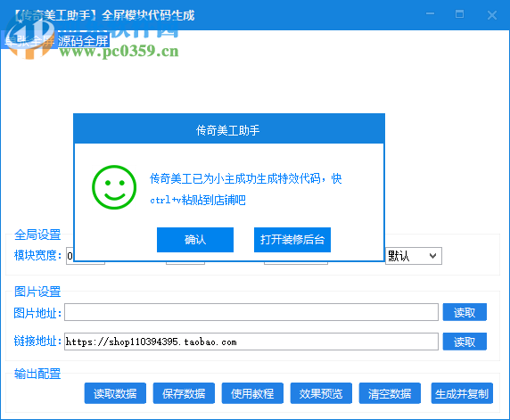Click the 效果预览 button
510x420 pixels.
321,393
